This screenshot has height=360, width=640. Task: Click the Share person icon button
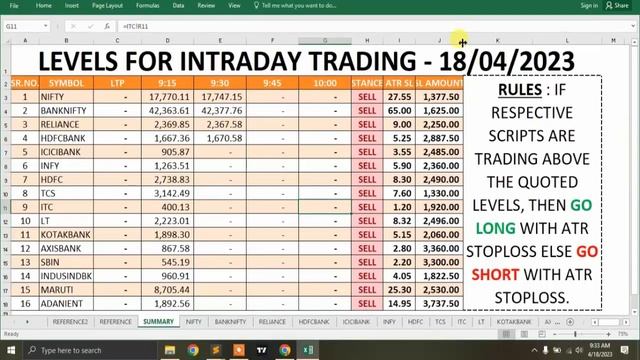pos(617,5)
